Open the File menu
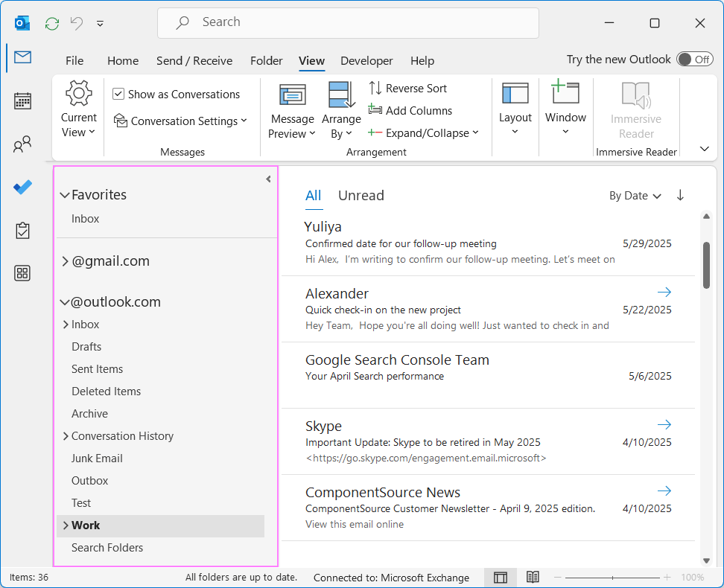Viewport: 724px width, 588px height. tap(74, 61)
